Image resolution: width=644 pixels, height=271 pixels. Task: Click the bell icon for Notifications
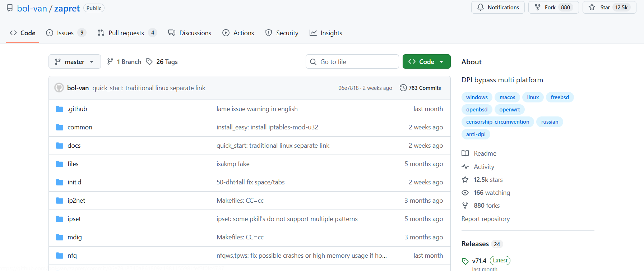tap(480, 8)
